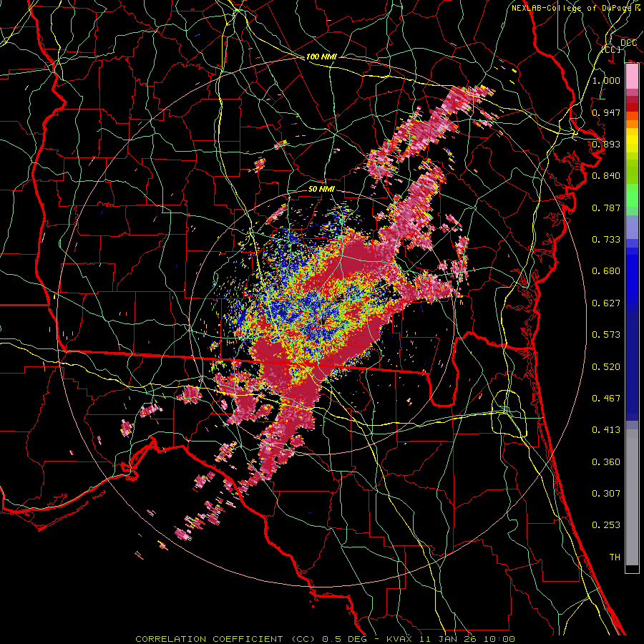Select the 0.573 legend value
This screenshot has width=644, height=644.
coord(606,335)
